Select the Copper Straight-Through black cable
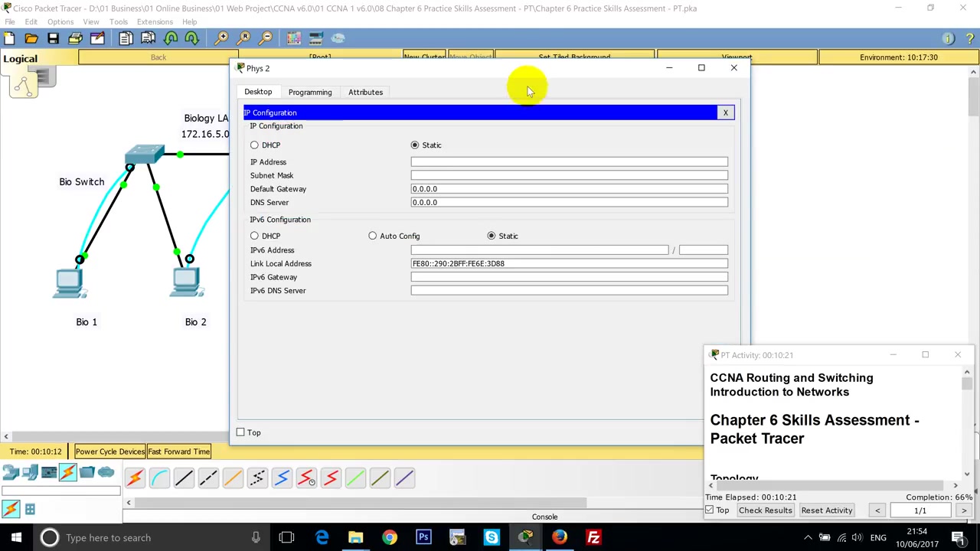The width and height of the screenshot is (980, 551). coord(184,478)
